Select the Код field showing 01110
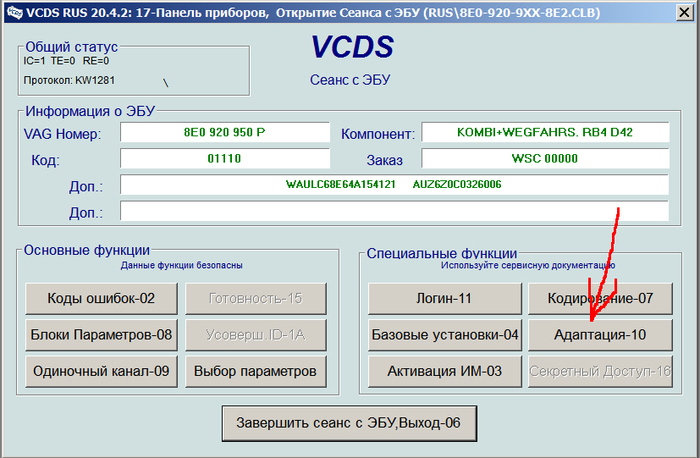This screenshot has width=700, height=458. coord(225,158)
